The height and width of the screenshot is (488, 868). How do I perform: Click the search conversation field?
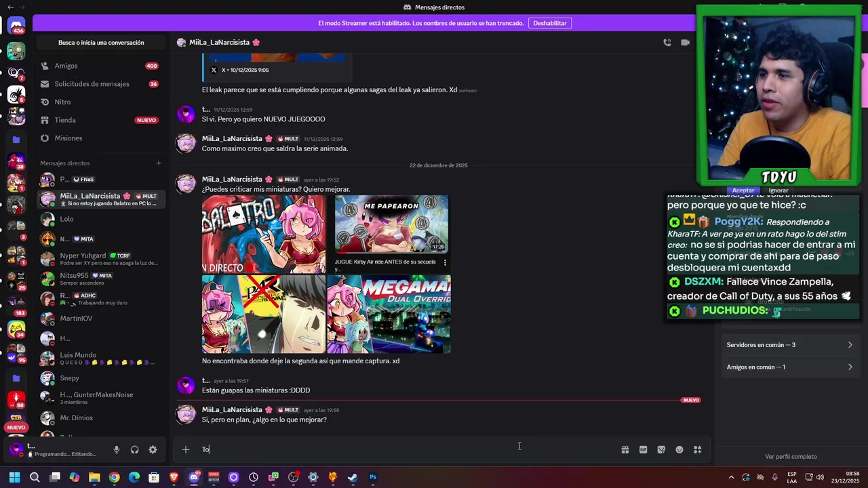(101, 43)
